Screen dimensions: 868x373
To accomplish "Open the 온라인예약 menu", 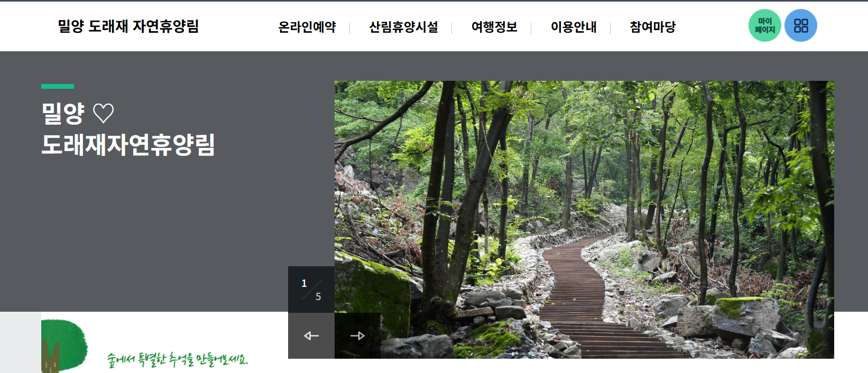I will 307,27.
